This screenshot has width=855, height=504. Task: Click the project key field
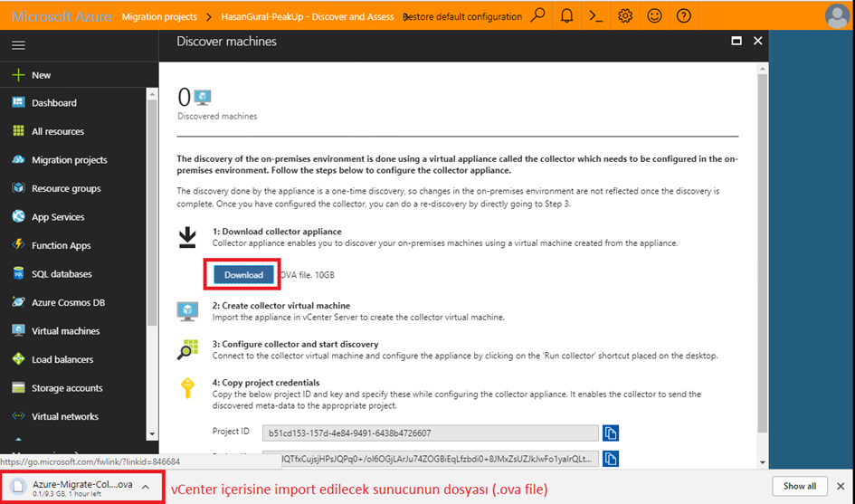pos(431,459)
